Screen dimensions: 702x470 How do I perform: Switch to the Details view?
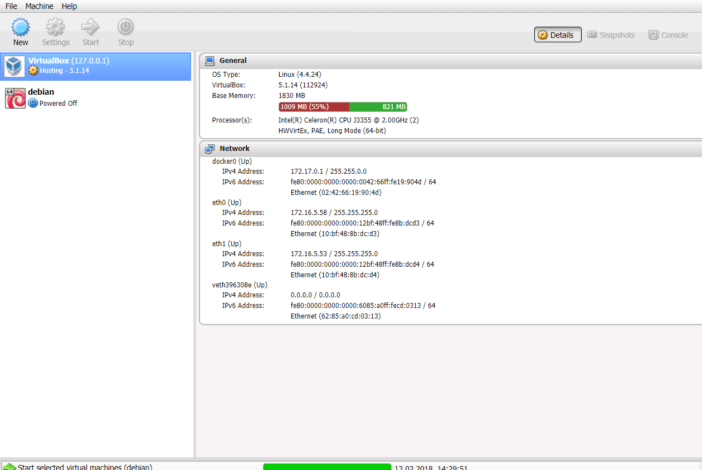tap(557, 35)
